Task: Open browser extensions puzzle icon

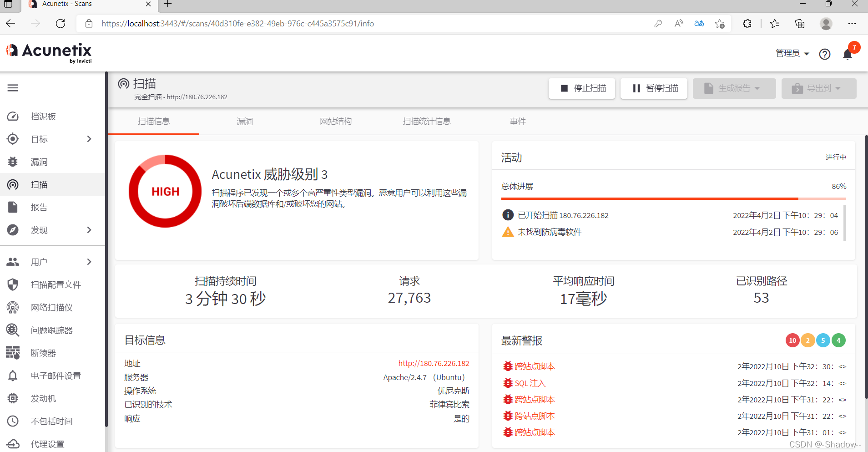Action: tap(747, 24)
